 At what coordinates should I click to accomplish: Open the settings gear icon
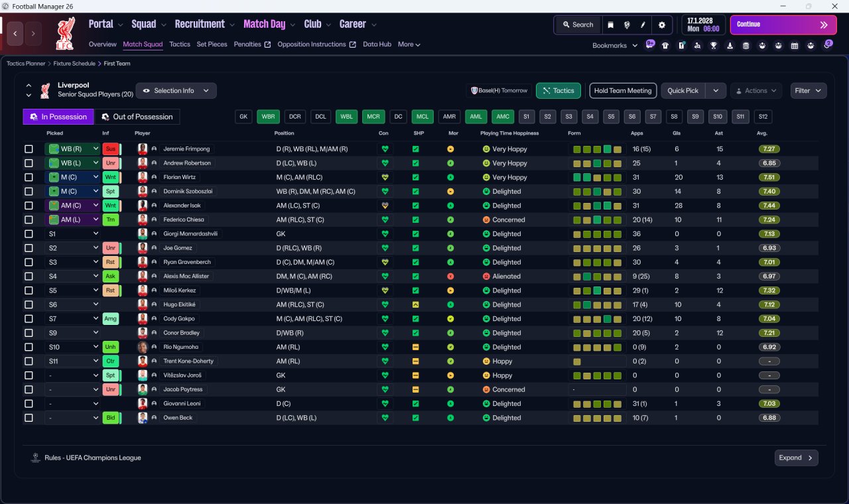point(661,25)
